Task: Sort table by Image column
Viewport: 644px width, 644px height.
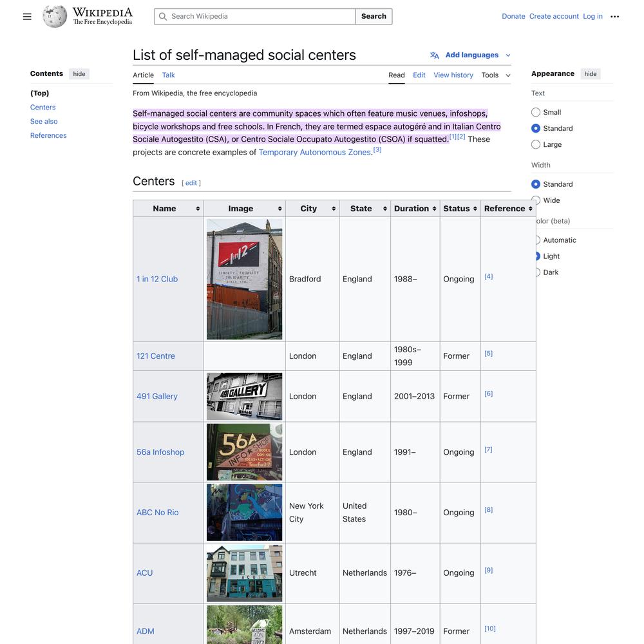Action: (279, 209)
